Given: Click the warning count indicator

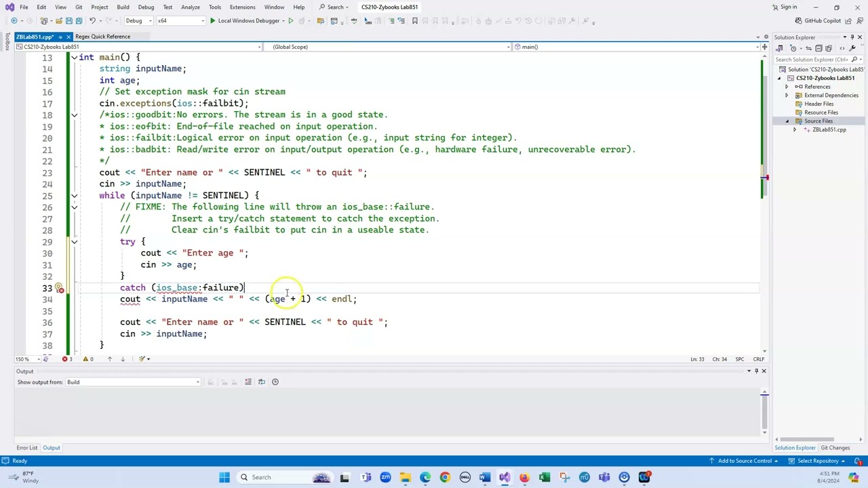Looking at the screenshot, I should tap(88, 359).
